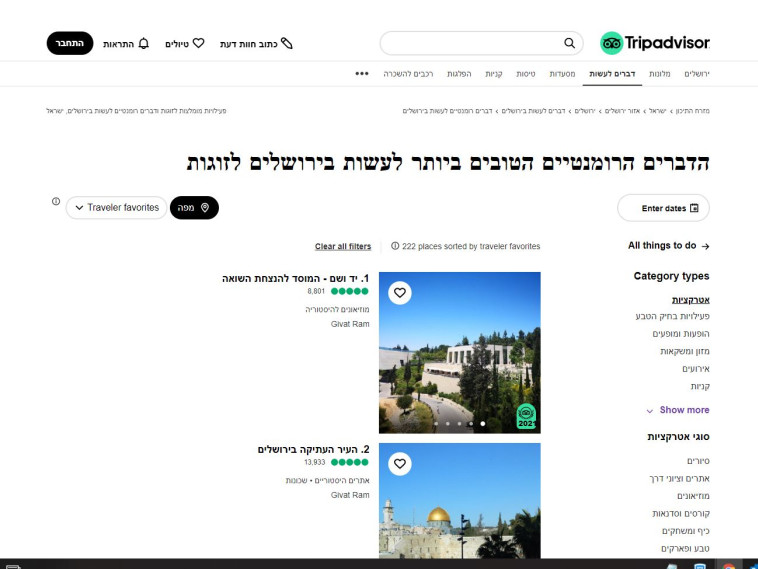
Task: Click the Tripadvisor owl logo
Action: (612, 43)
